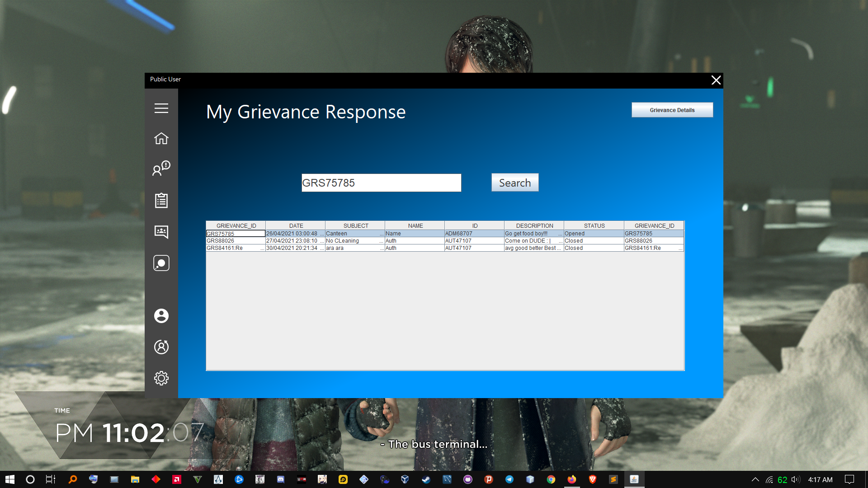The width and height of the screenshot is (868, 488).
Task: Open the hamburger menu in sidebar
Action: 161,108
